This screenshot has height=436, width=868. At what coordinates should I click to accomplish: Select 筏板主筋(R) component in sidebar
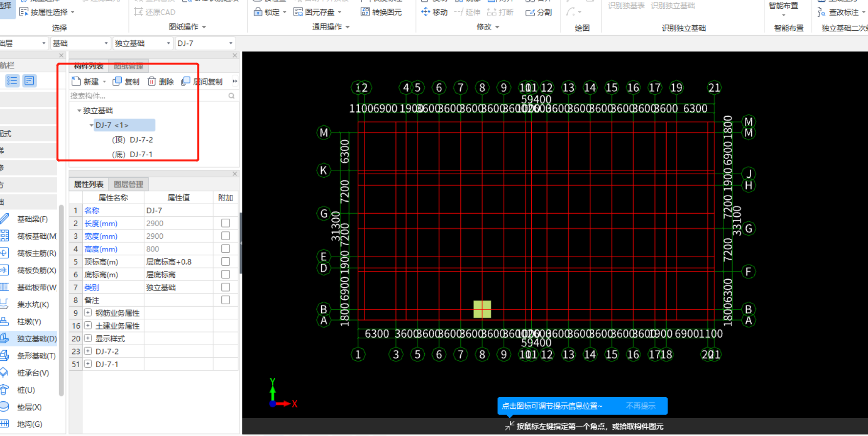(32, 253)
